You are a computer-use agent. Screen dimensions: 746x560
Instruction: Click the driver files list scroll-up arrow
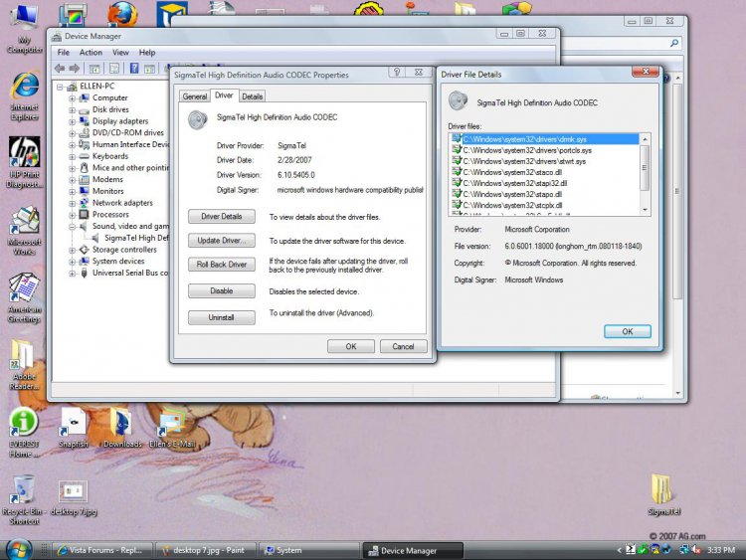coord(645,139)
